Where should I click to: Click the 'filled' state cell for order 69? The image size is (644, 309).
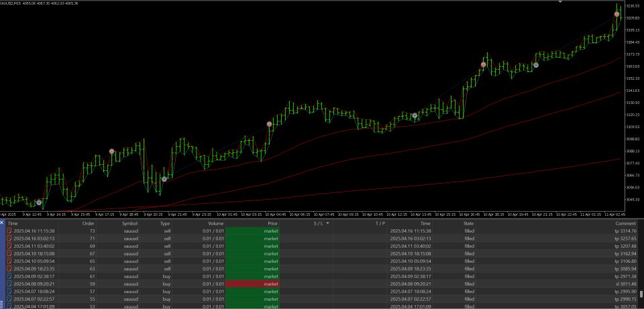tap(469, 246)
